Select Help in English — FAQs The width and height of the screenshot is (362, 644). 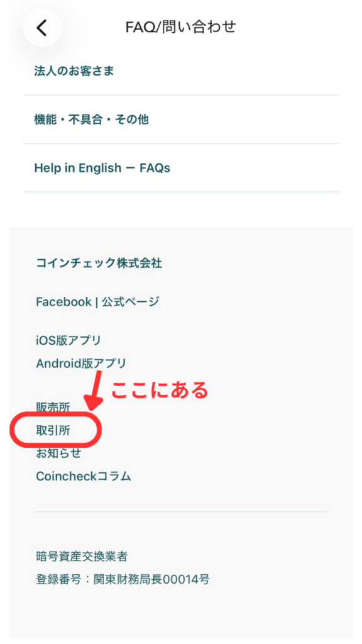coord(181,168)
